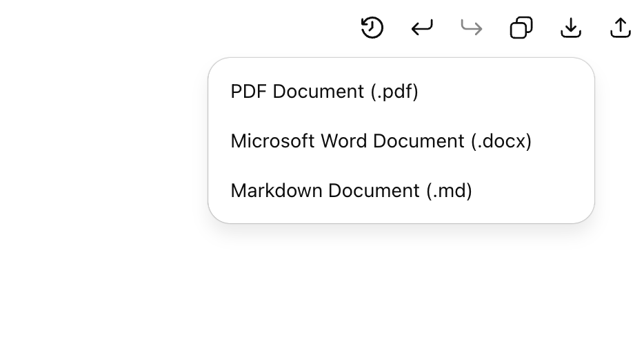
Task: Select PDF Document (.pdf) option
Action: (401, 91)
